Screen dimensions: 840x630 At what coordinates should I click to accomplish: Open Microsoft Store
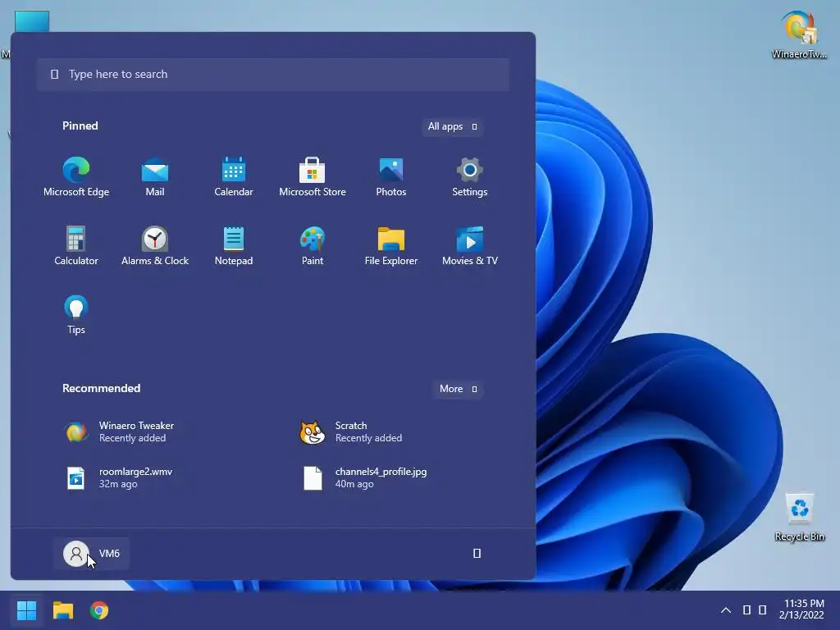[x=313, y=177]
